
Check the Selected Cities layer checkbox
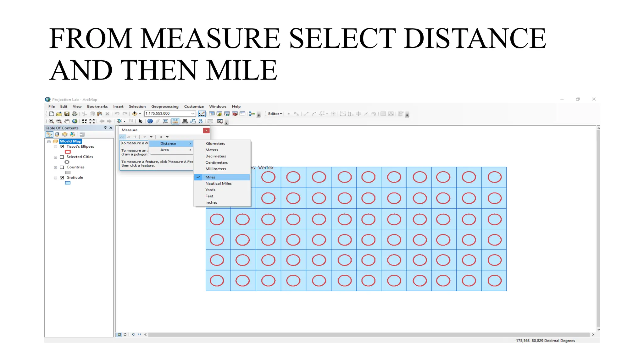[x=62, y=157]
